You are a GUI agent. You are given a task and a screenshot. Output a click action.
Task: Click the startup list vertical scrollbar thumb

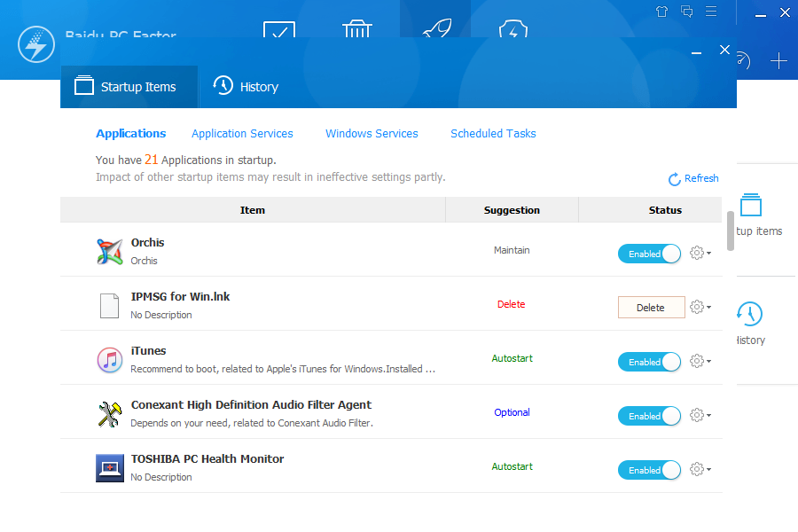pos(731,231)
